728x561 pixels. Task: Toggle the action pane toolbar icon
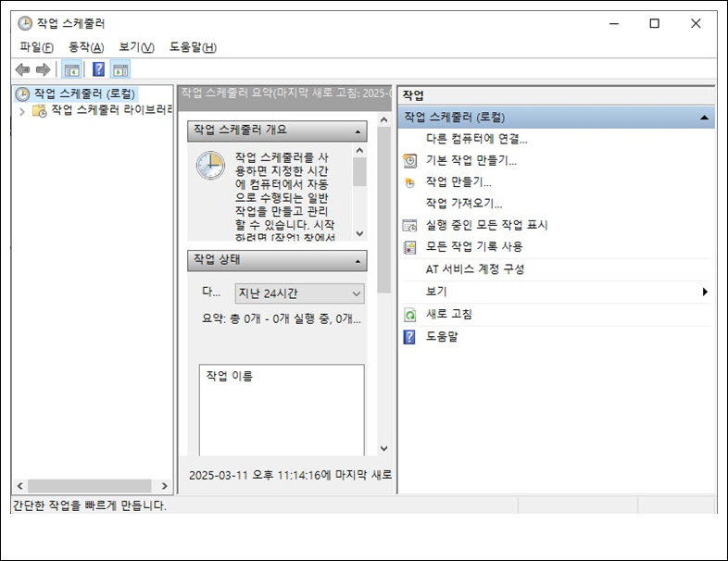120,70
